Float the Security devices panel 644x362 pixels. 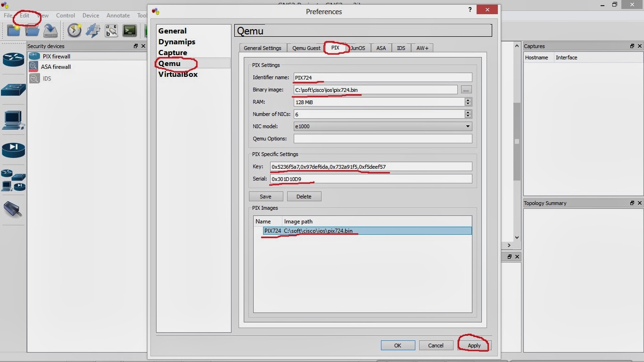[x=136, y=46]
